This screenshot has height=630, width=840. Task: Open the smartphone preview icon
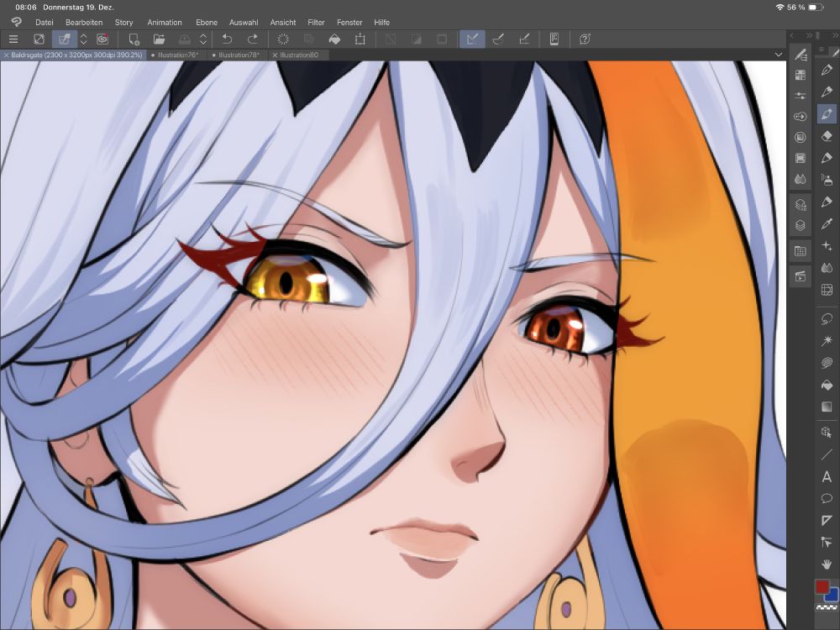tap(554, 39)
